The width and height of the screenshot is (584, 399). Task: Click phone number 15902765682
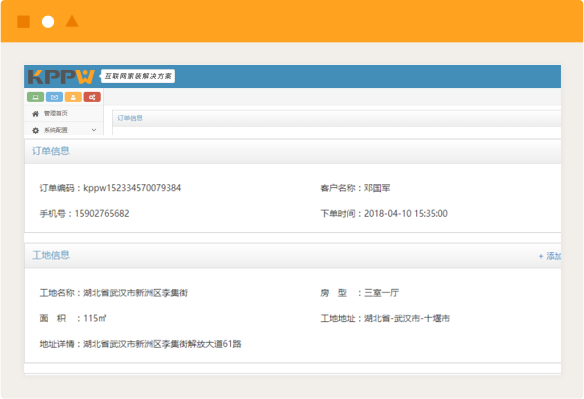(x=102, y=213)
